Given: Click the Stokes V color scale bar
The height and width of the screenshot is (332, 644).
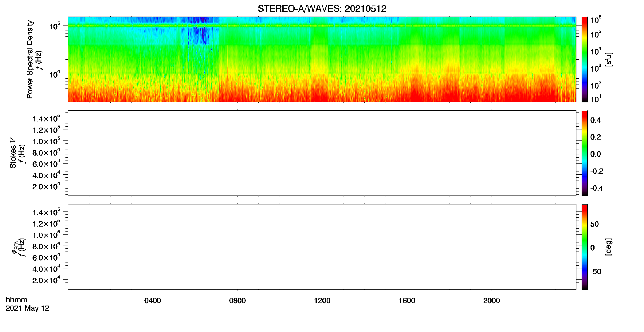Looking at the screenshot, I should click(585, 153).
